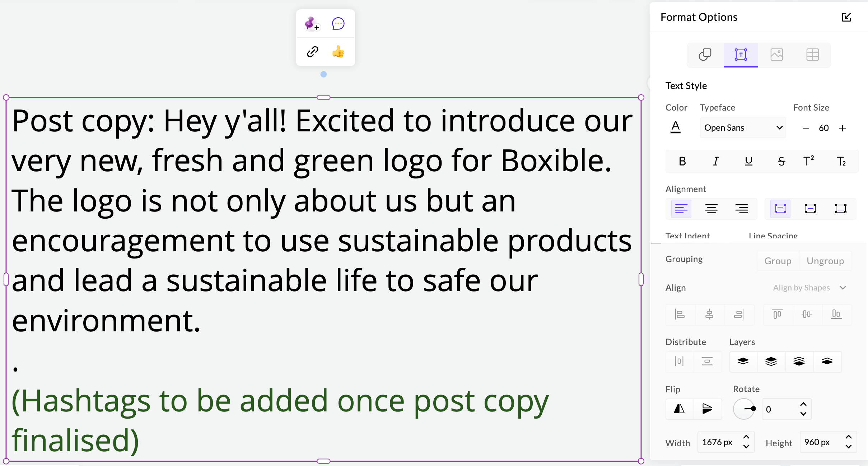Click the Bold formatting icon

pyautogui.click(x=682, y=161)
